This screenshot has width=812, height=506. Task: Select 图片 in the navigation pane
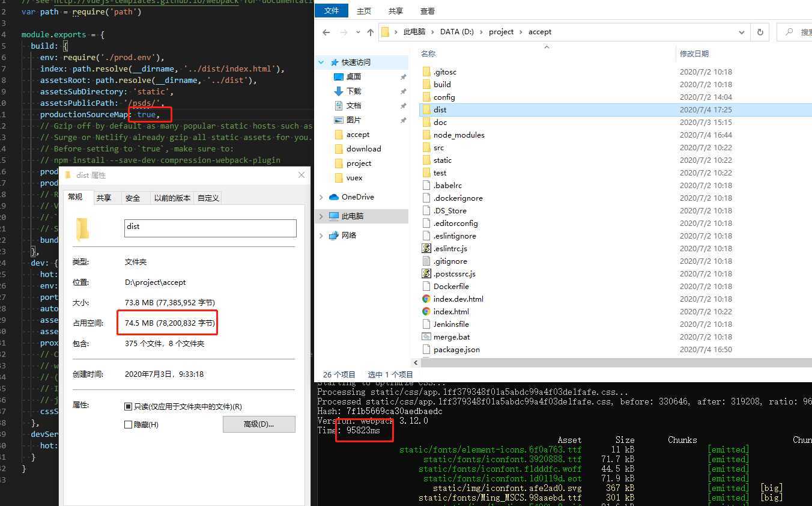(x=354, y=120)
